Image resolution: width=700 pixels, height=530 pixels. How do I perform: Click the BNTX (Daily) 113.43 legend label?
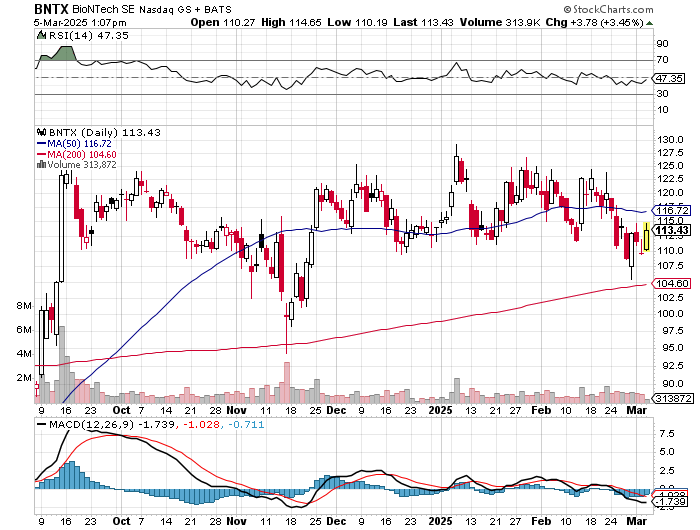tap(104, 133)
